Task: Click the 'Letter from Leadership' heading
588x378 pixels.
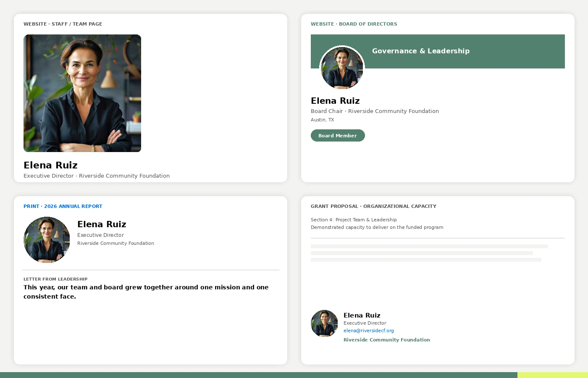Action: 55,279
